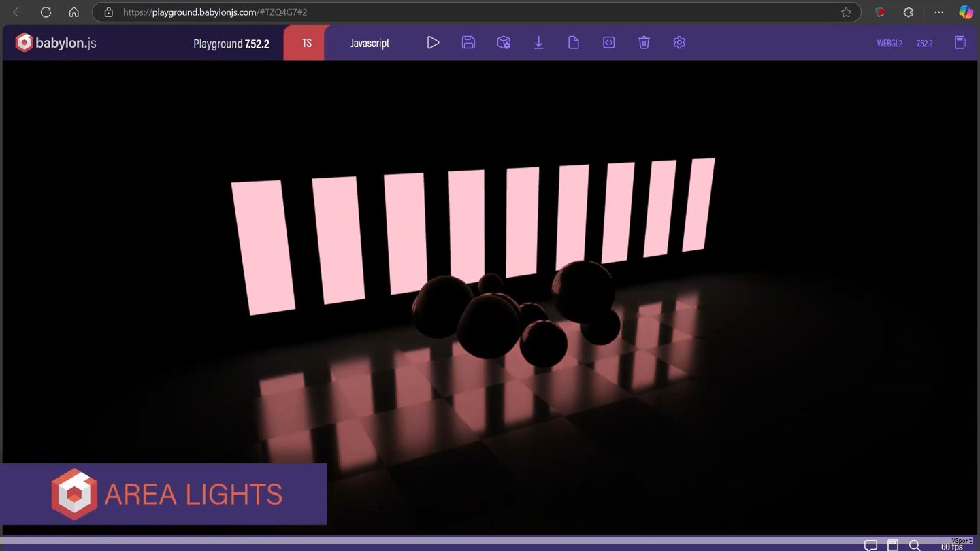Open documentation book icon in footer
This screenshot has width=980, height=551.
[893, 546]
